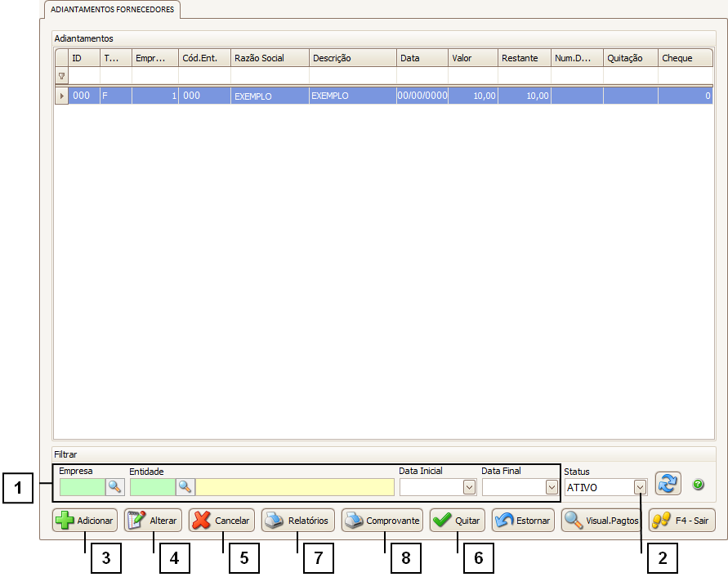Image resolution: width=728 pixels, height=577 pixels.
Task: Expand the Data Inicial date dropdown
Action: pyautogui.click(x=469, y=487)
